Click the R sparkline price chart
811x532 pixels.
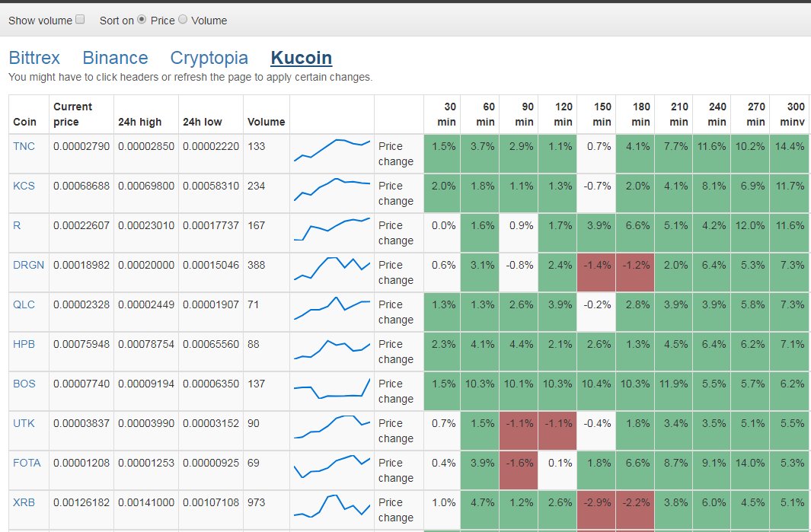pos(332,229)
